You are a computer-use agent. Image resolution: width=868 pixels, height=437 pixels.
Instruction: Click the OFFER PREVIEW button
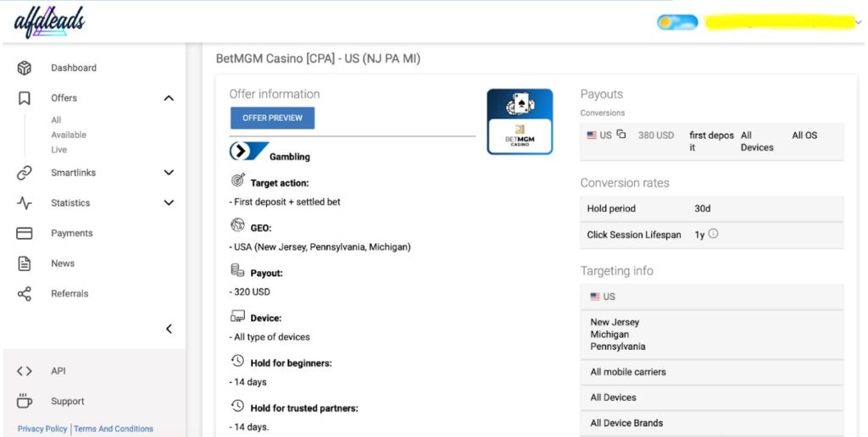[x=272, y=118]
